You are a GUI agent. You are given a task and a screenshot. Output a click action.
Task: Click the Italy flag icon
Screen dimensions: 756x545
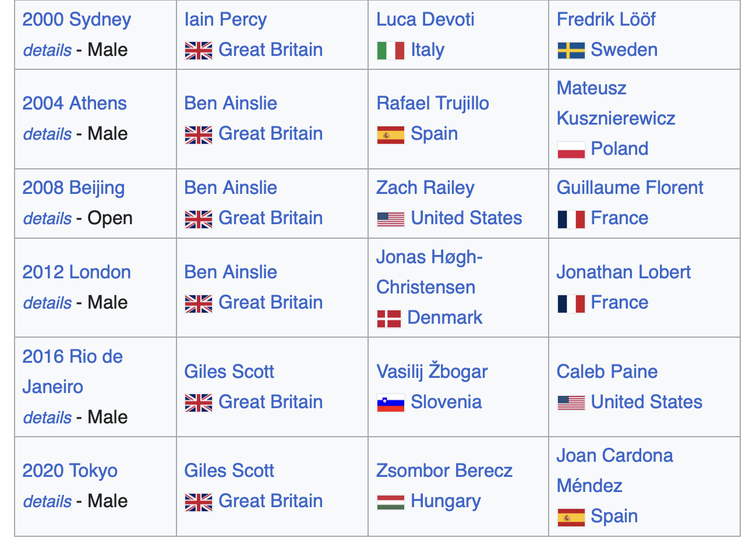pos(390,51)
